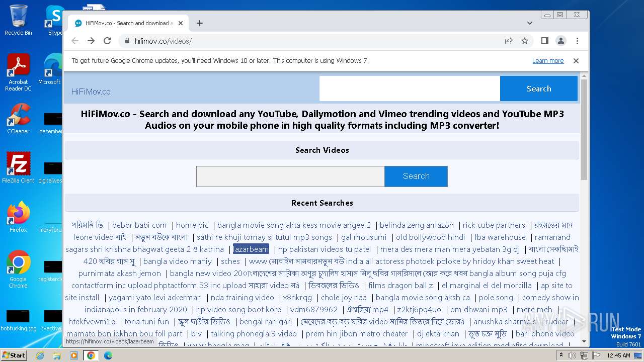This screenshot has width=644, height=362.
Task: Focus the header search input field
Action: click(x=410, y=88)
